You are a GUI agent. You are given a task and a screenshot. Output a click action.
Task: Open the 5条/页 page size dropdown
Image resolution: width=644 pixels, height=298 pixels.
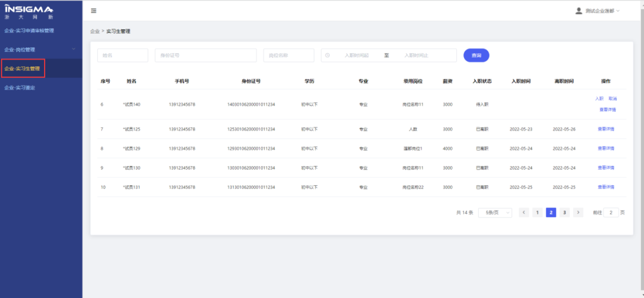pos(495,213)
